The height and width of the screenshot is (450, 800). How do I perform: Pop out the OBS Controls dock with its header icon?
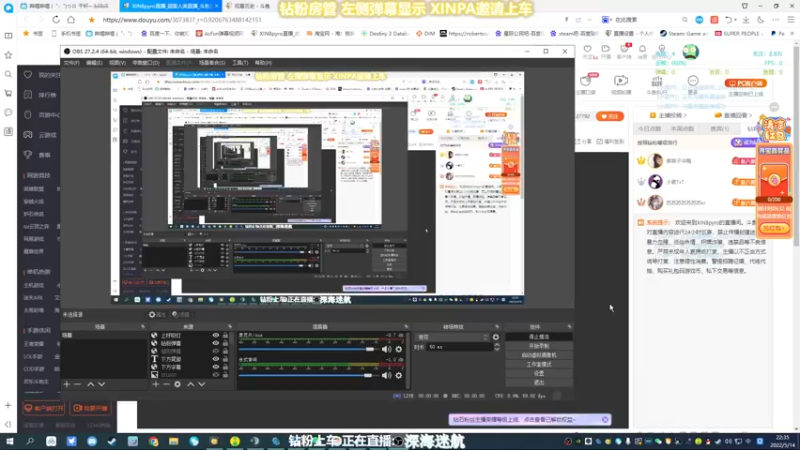(569, 327)
